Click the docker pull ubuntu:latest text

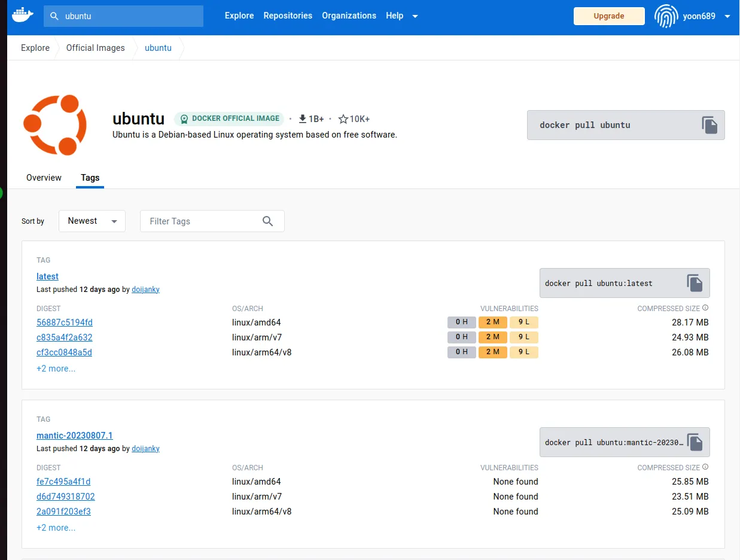599,283
